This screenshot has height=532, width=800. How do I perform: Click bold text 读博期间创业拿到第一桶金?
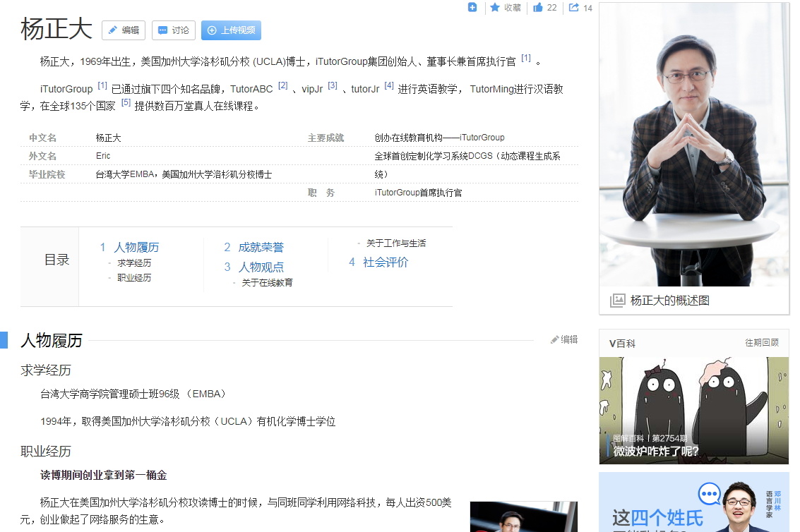(x=104, y=476)
